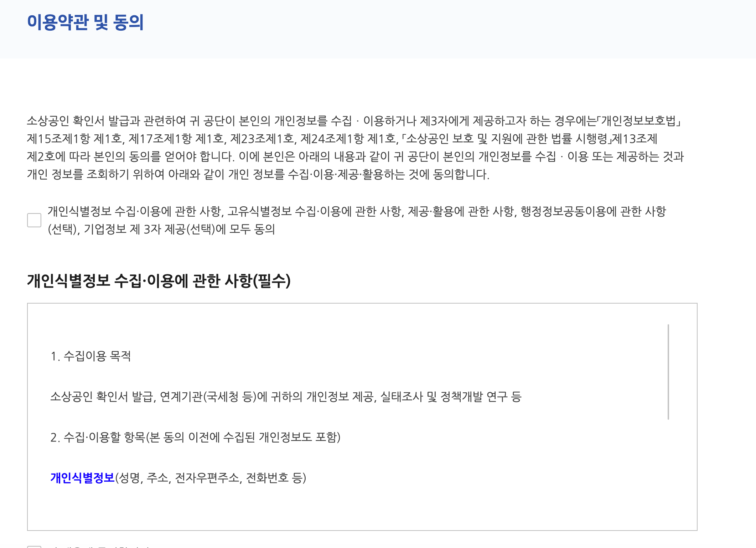Click last intro line starting '개인 정보를 조회하기 위하여'

tap(258, 174)
